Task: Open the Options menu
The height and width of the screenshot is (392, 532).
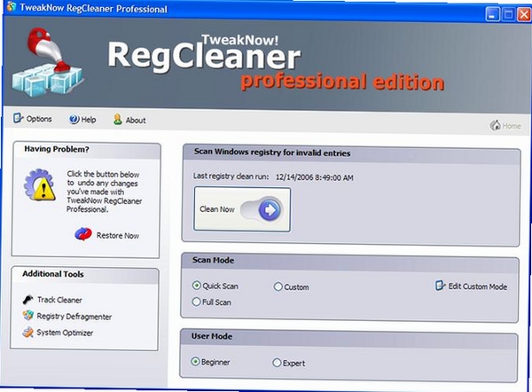Action: click(x=33, y=119)
